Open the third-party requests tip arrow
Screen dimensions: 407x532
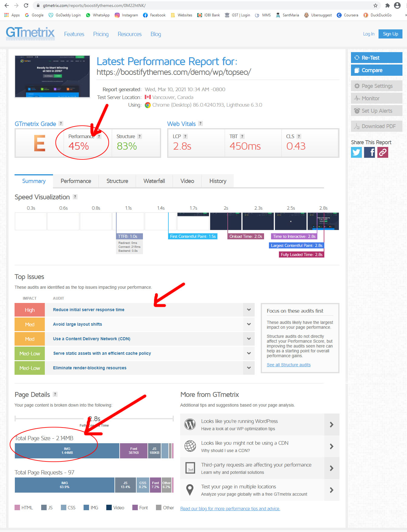(x=332, y=468)
